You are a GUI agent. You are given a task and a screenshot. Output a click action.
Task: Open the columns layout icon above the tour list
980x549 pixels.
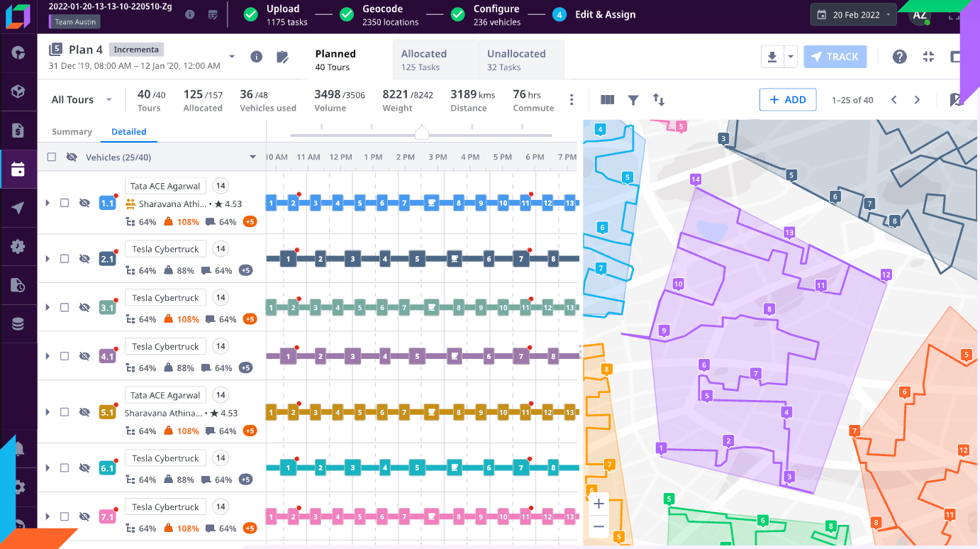[608, 100]
